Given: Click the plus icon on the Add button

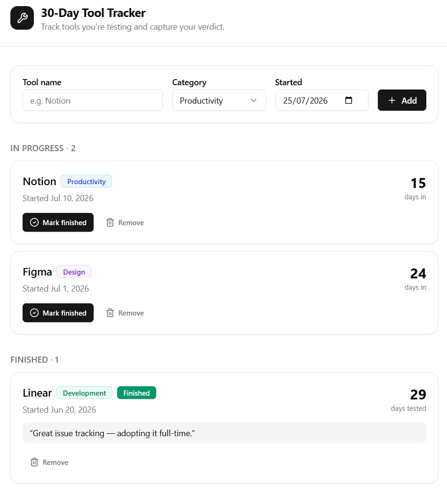Looking at the screenshot, I should 392,101.
